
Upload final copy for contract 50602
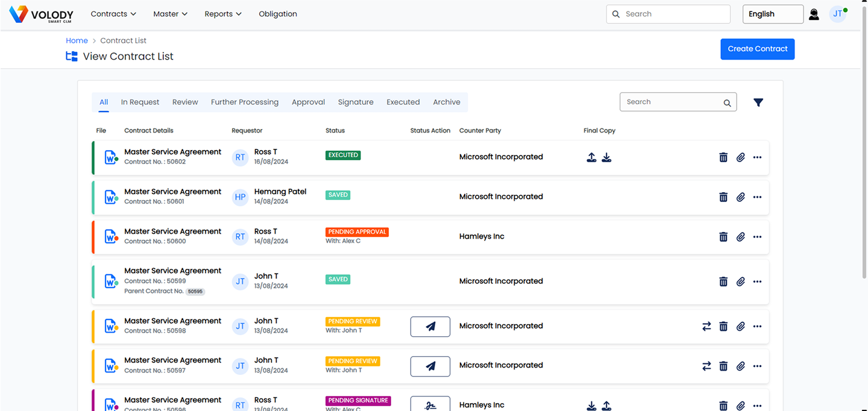[x=591, y=157]
